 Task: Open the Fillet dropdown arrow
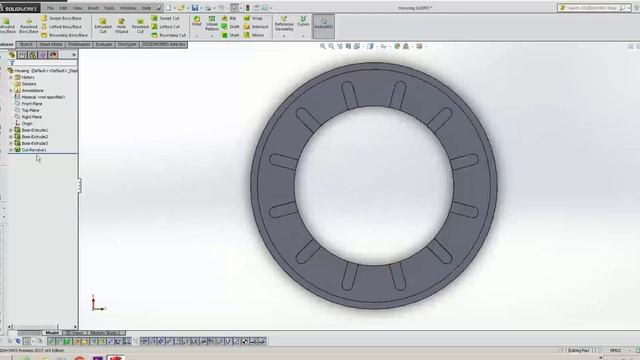pyautogui.click(x=197, y=36)
